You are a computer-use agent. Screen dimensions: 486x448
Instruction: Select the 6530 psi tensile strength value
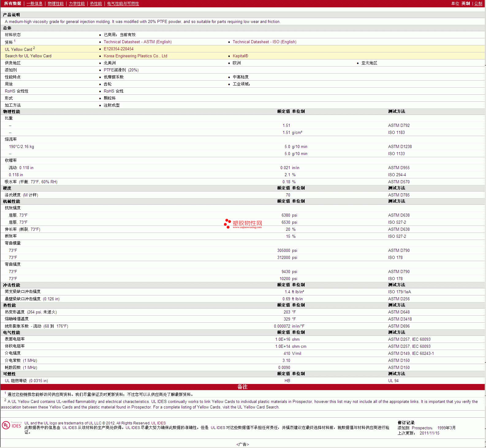[289, 222]
